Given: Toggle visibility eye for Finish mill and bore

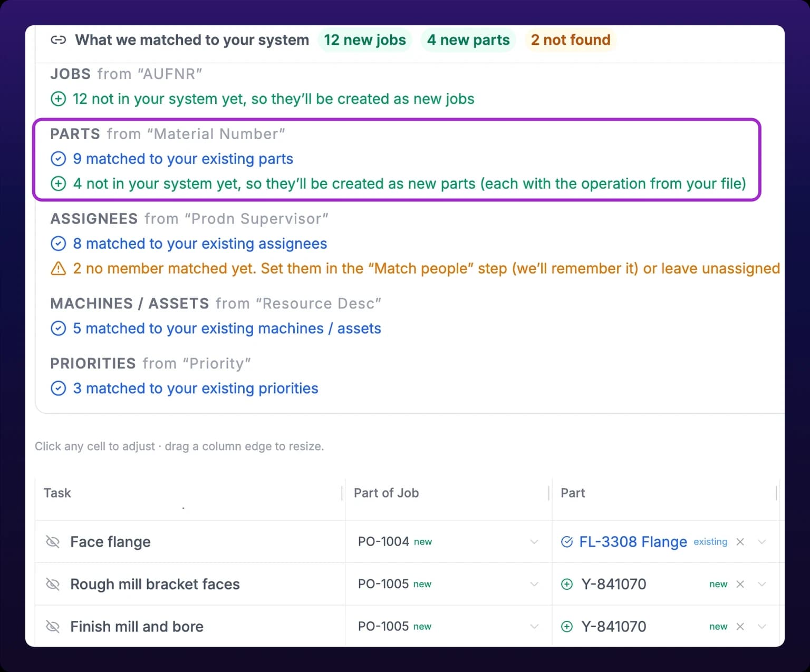Looking at the screenshot, I should point(53,626).
